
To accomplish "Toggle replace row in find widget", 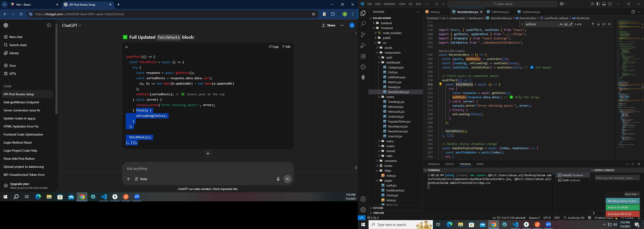I will pyautogui.click(x=522, y=24).
